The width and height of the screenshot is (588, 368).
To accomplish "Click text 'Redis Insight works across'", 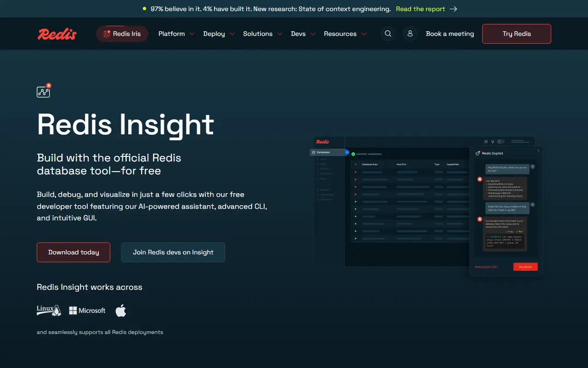I will (x=90, y=287).
